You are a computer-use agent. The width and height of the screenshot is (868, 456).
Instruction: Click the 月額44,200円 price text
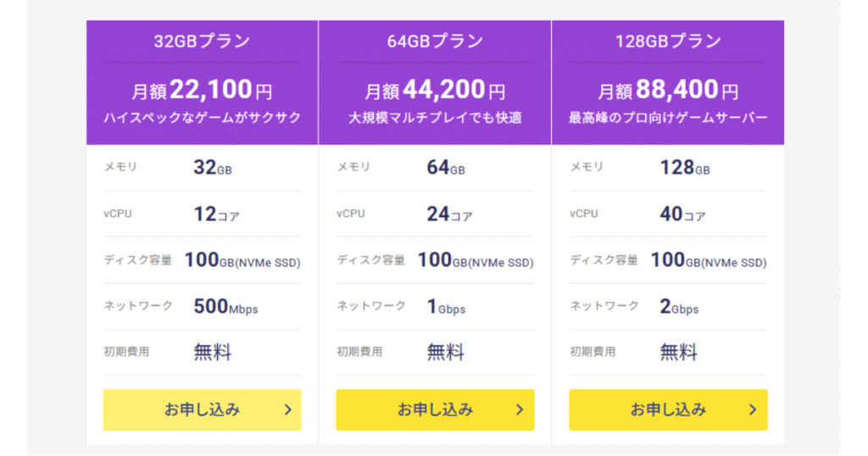435,89
